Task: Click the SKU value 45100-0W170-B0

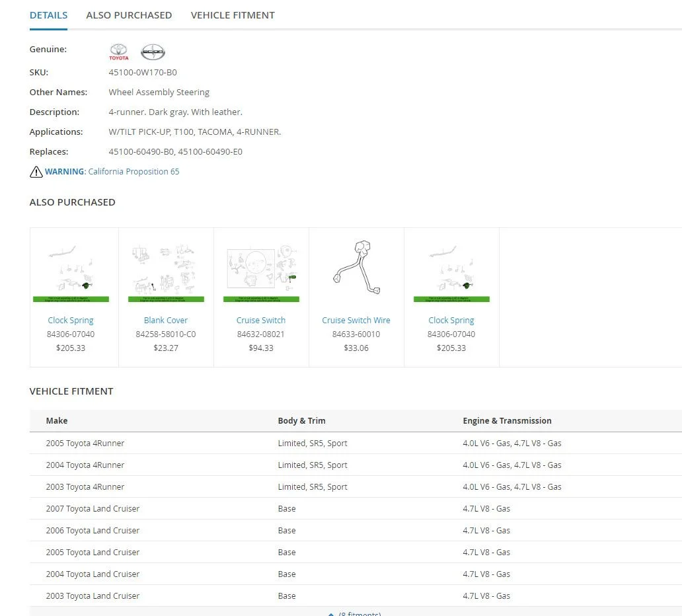Action: [143, 72]
